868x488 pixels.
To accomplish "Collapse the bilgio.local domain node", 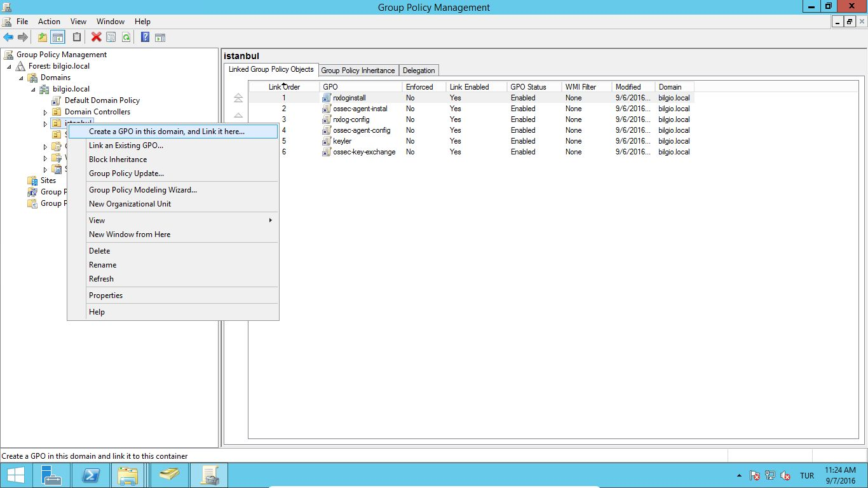I will point(33,89).
